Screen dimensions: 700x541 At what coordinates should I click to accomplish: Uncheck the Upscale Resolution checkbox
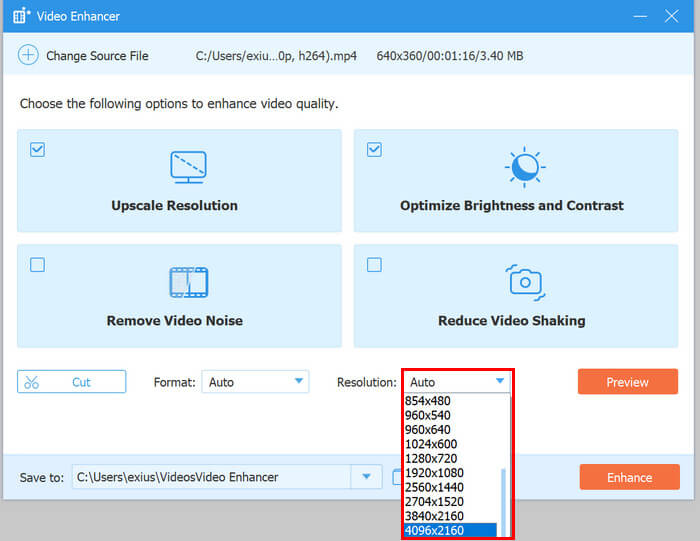[37, 150]
